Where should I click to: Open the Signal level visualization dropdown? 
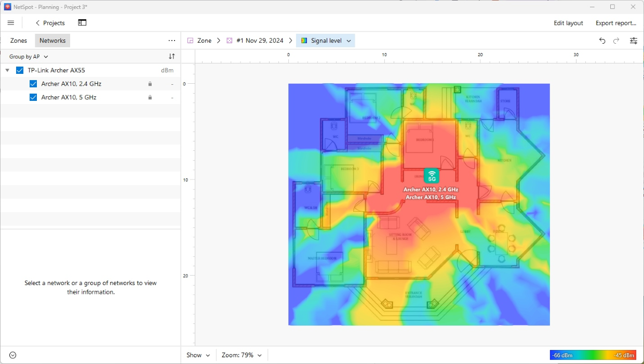point(326,41)
